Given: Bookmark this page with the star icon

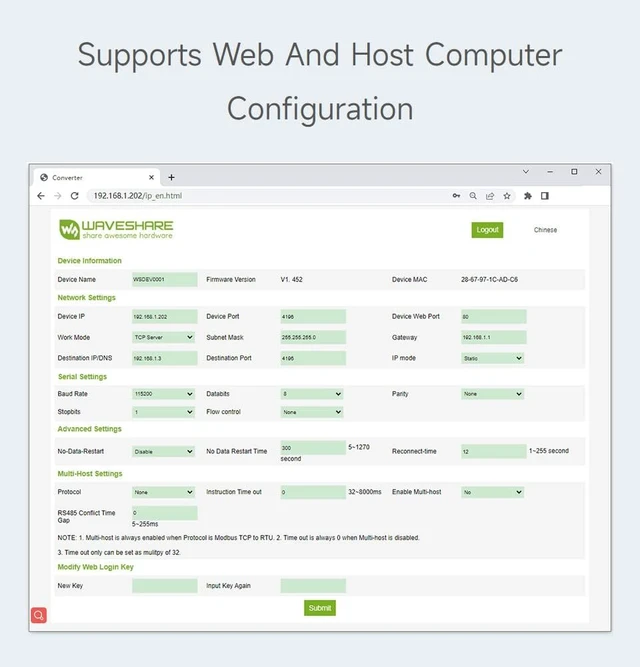Looking at the screenshot, I should 507,196.
